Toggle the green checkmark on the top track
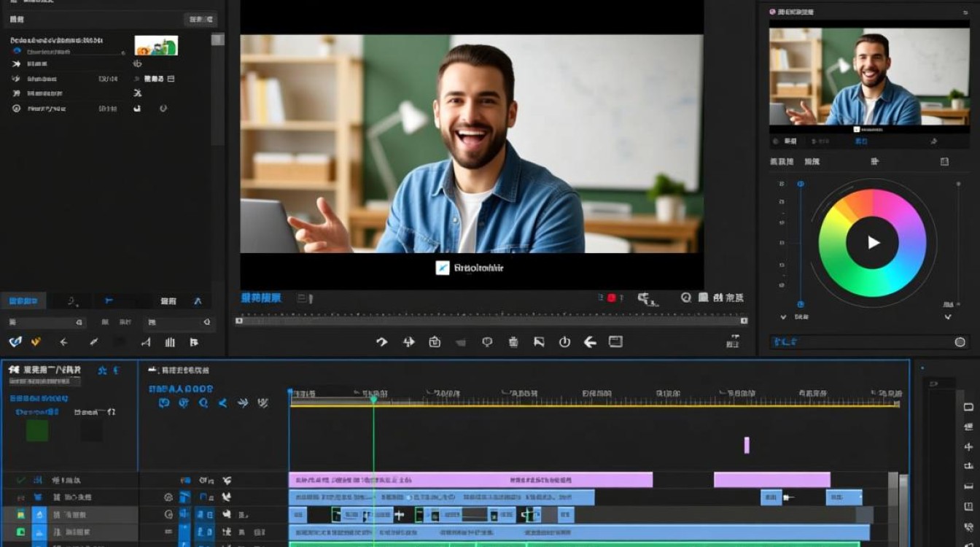Screen dimensions: 980x547 click(x=20, y=481)
